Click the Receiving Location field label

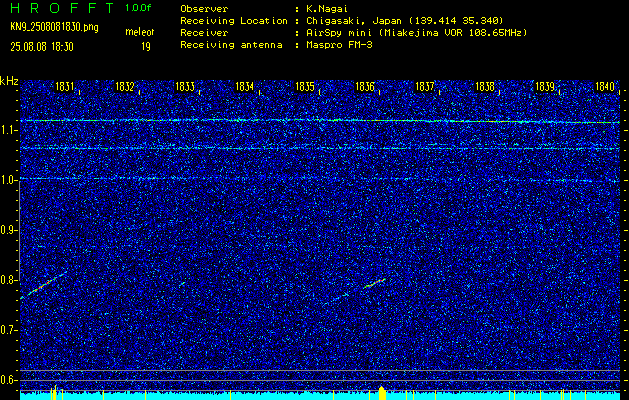click(x=234, y=20)
